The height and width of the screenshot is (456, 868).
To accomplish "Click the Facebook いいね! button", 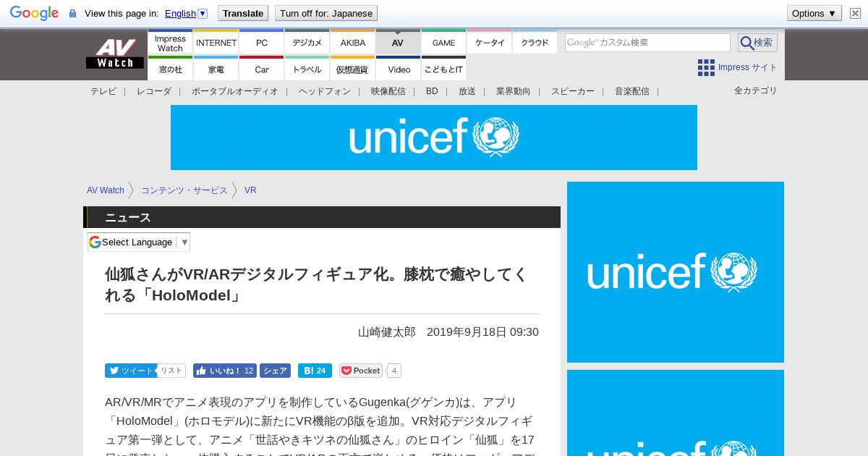I will pos(224,371).
